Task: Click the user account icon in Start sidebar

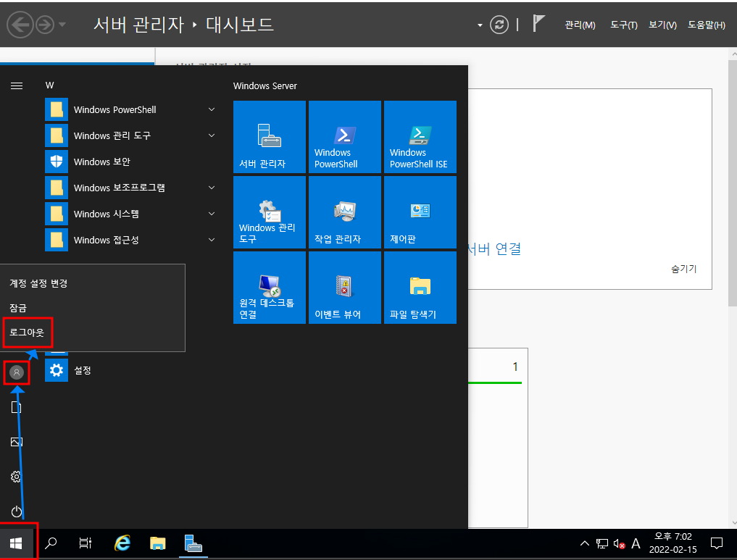Action: coord(17,372)
